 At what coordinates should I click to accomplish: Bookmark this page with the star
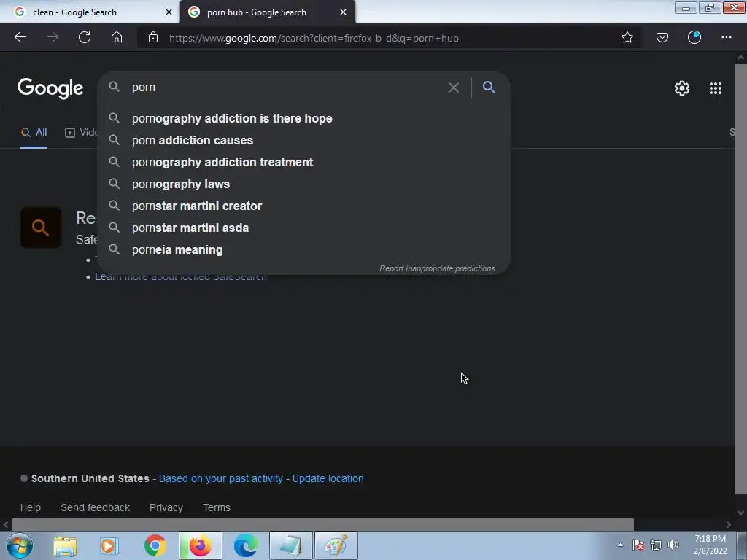tap(627, 37)
